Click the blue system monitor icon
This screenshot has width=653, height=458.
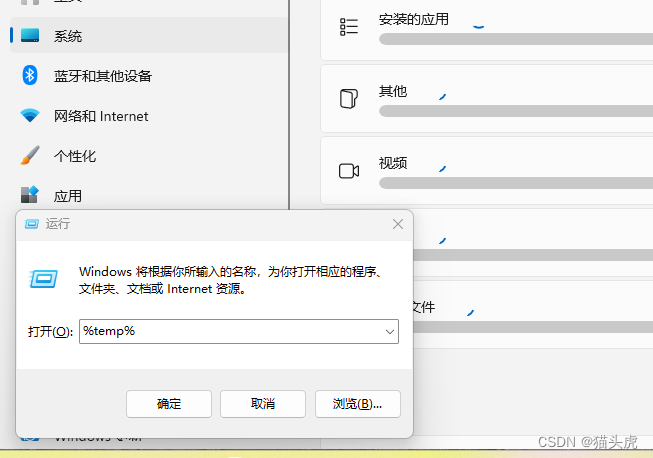pos(30,35)
